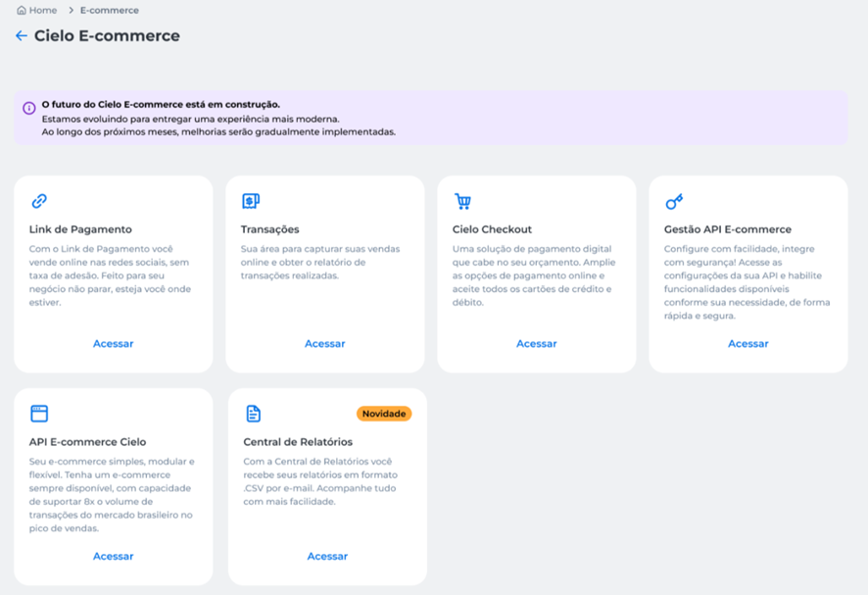868x595 pixels.
Task: Click the Transações money icon
Action: tap(251, 201)
